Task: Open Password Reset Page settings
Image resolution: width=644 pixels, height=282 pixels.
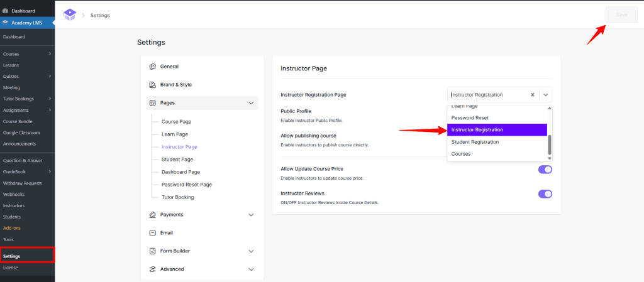Action: click(186, 185)
